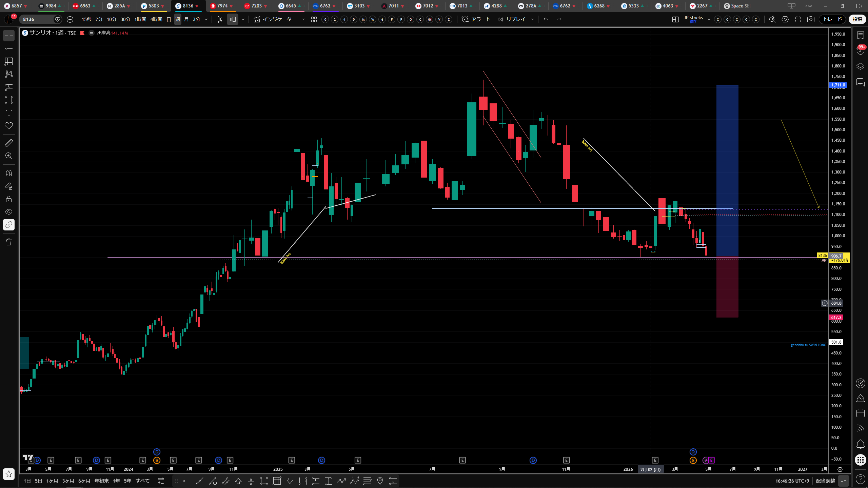Enter fullscreen mode
Image resolution: width=868 pixels, height=488 pixels.
[x=798, y=19]
